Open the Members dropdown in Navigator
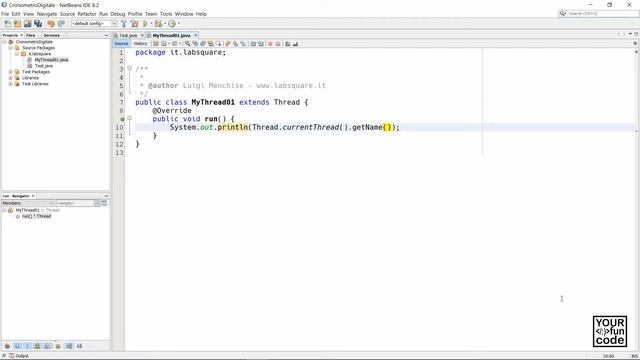The width and height of the screenshot is (640, 360). 28,203
